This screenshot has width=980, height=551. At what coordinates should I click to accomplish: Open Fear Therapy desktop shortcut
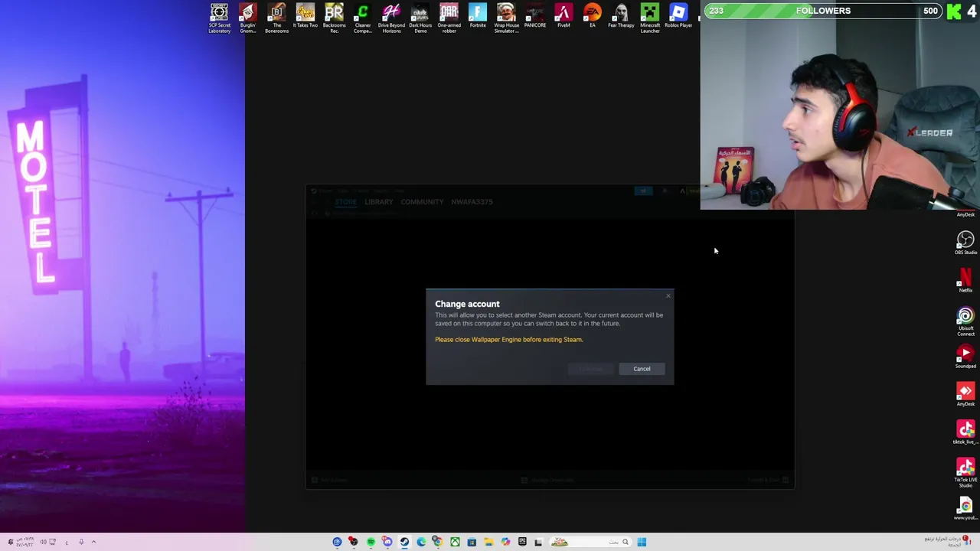(x=621, y=16)
